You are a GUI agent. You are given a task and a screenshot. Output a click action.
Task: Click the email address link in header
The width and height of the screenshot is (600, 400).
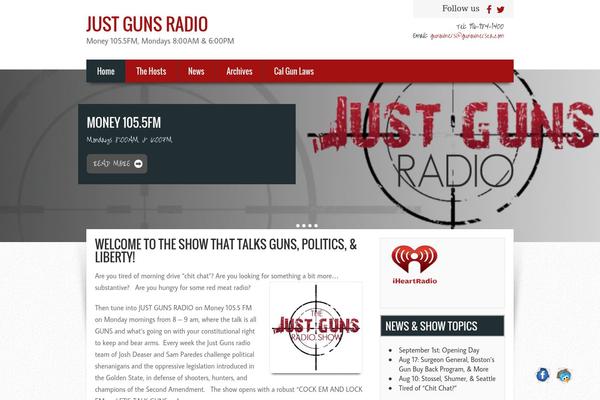click(467, 36)
